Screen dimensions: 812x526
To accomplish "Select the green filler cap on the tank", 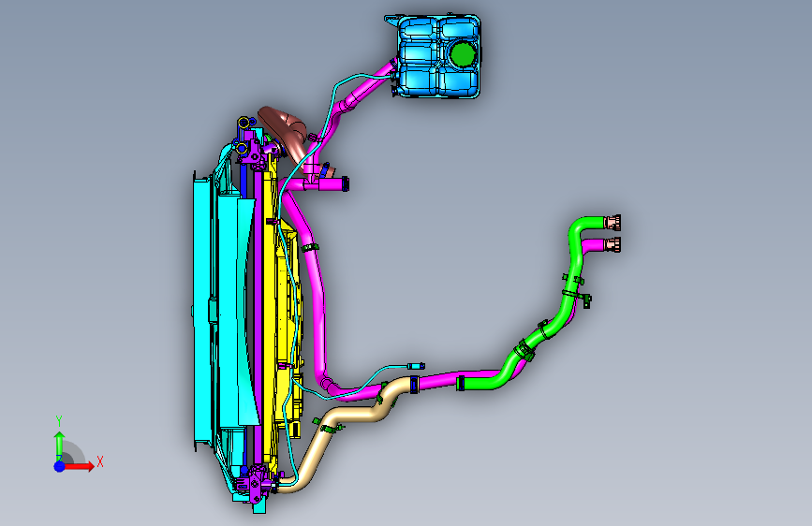I will tap(462, 54).
